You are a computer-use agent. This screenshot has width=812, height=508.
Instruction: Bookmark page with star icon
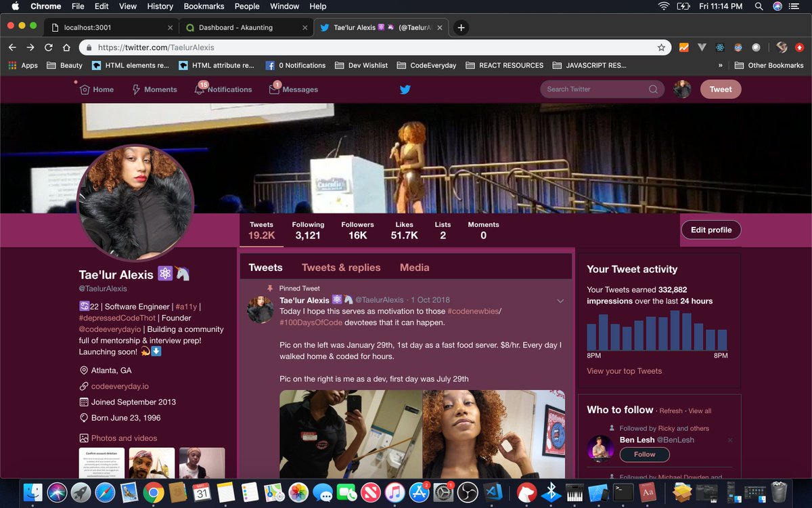pyautogui.click(x=661, y=47)
